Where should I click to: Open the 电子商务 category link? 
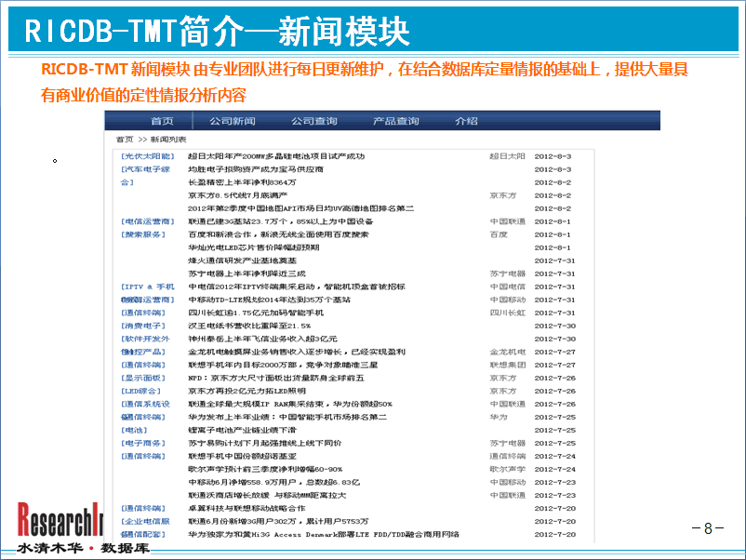[x=143, y=443]
